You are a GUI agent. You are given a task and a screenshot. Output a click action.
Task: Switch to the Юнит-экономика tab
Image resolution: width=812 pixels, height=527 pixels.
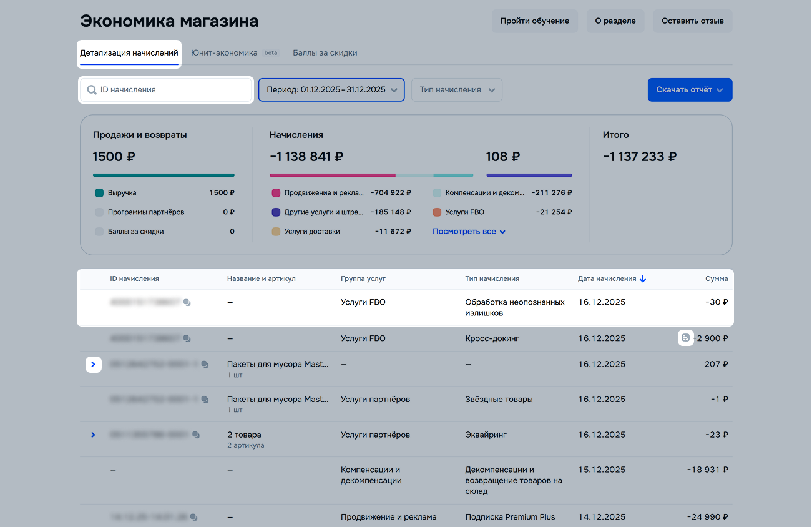point(225,53)
